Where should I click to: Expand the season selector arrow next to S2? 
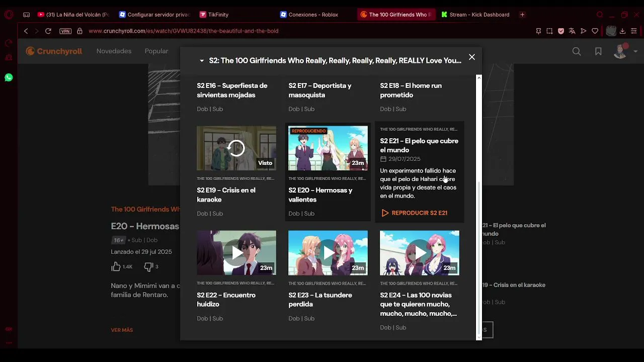pyautogui.click(x=202, y=61)
